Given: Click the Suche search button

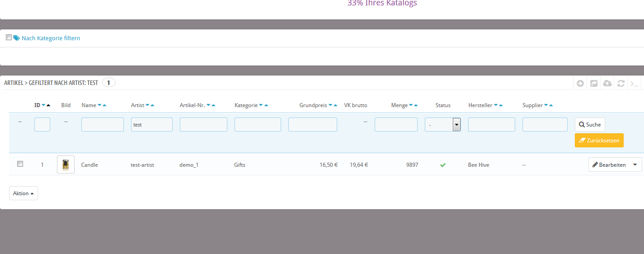Looking at the screenshot, I should (x=590, y=125).
